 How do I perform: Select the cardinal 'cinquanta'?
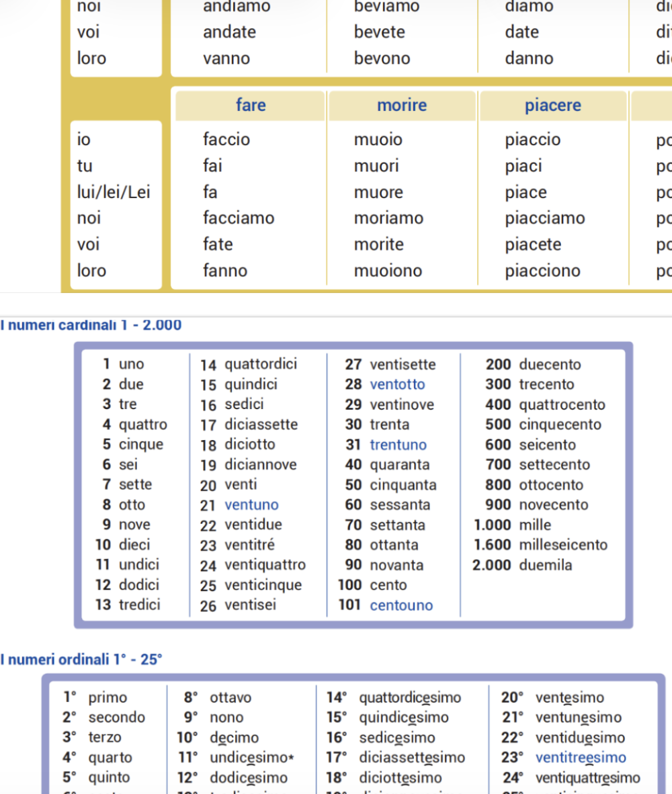(x=403, y=485)
